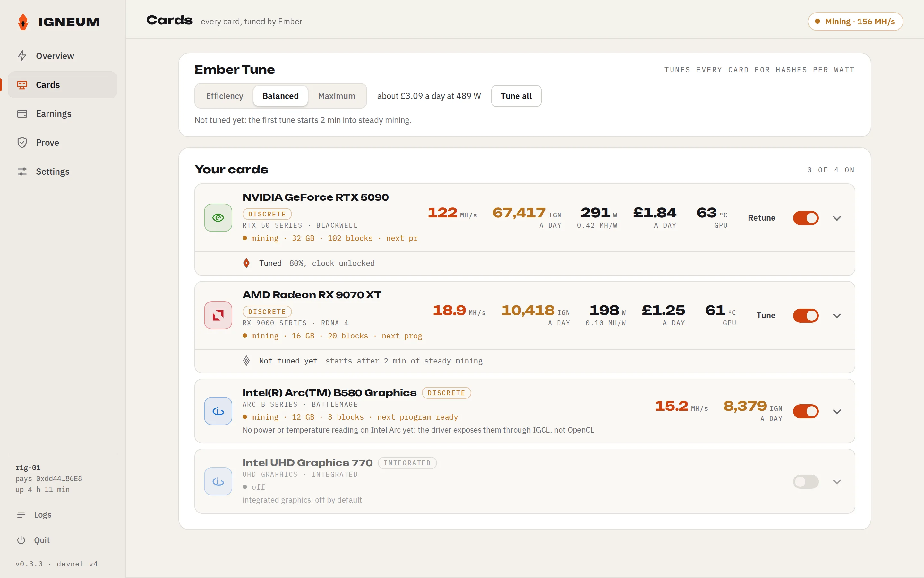Click the Tune all button
The height and width of the screenshot is (578, 924).
(516, 96)
